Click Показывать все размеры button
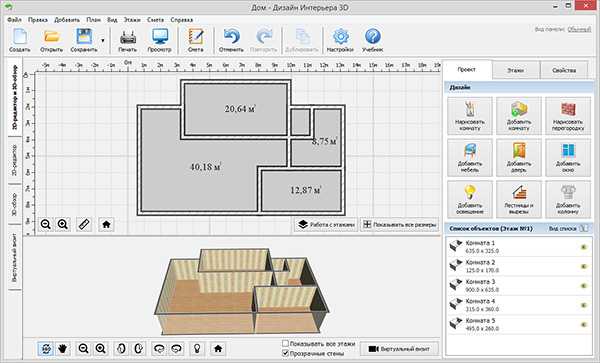The image size is (600, 363). click(x=399, y=225)
